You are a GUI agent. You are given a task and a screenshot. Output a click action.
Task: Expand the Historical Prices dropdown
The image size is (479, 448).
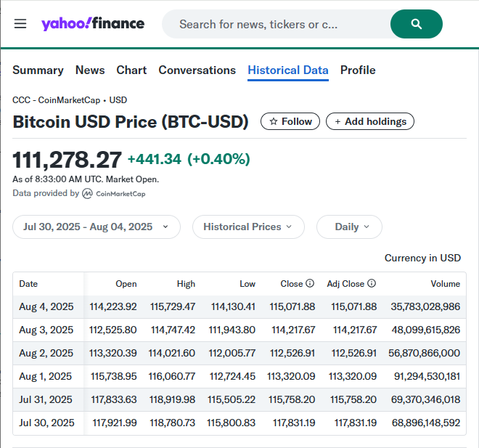pos(248,227)
